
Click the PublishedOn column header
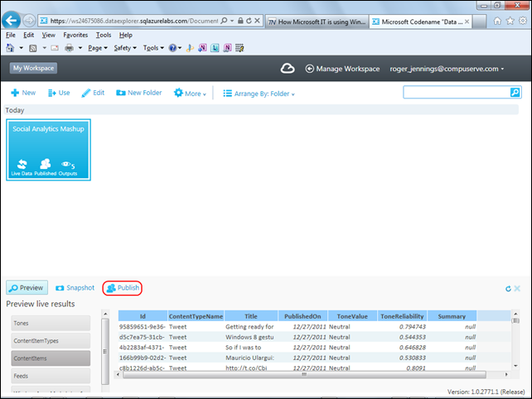pyautogui.click(x=302, y=316)
